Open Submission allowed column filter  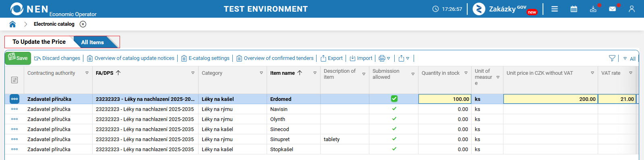413,74
